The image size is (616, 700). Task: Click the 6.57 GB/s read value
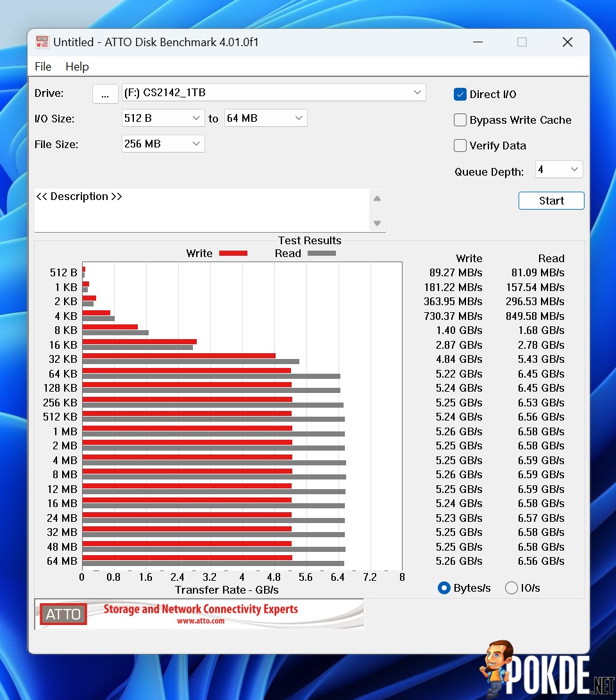[541, 518]
